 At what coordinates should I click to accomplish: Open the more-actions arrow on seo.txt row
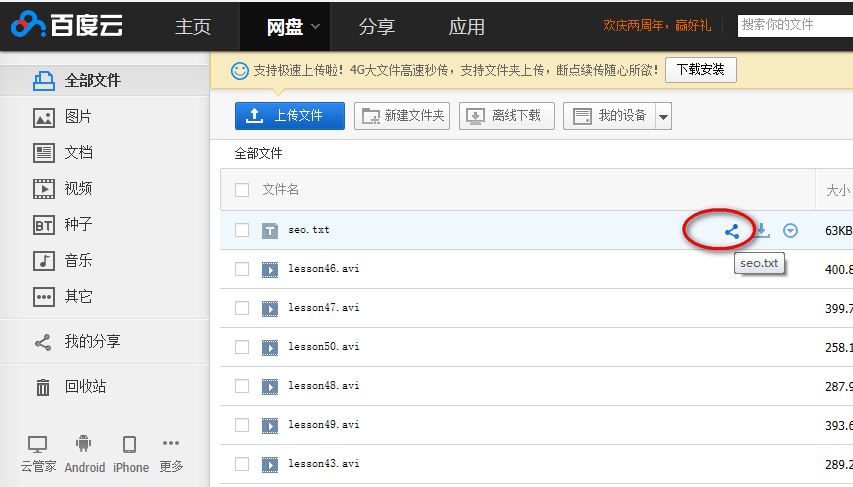pos(791,231)
